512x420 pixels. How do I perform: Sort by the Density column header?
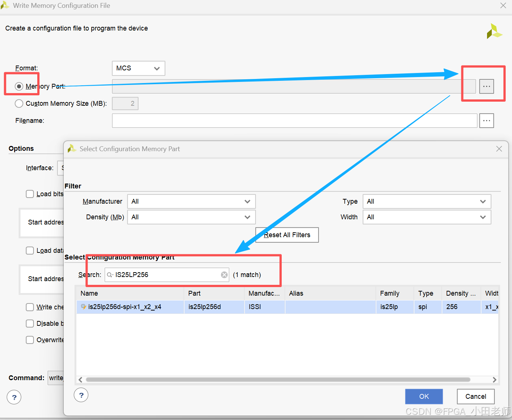461,293
